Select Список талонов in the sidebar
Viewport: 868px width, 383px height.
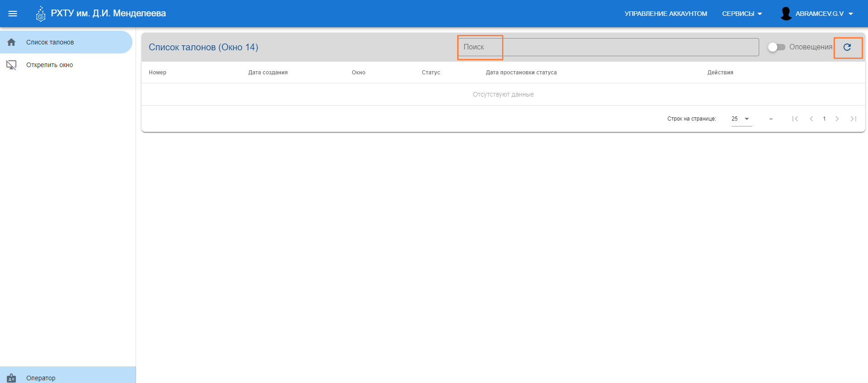[50, 42]
